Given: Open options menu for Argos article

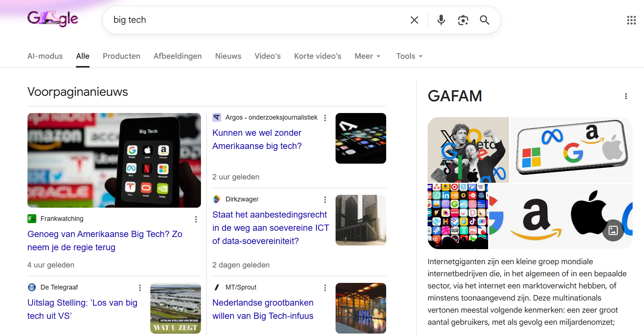Looking at the screenshot, I should (x=325, y=118).
